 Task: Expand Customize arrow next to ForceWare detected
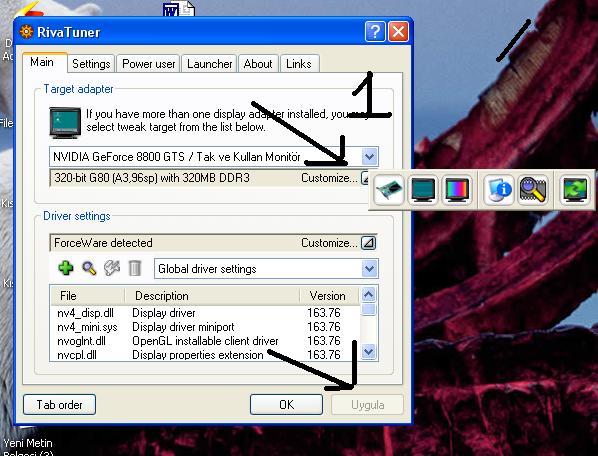tap(368, 243)
